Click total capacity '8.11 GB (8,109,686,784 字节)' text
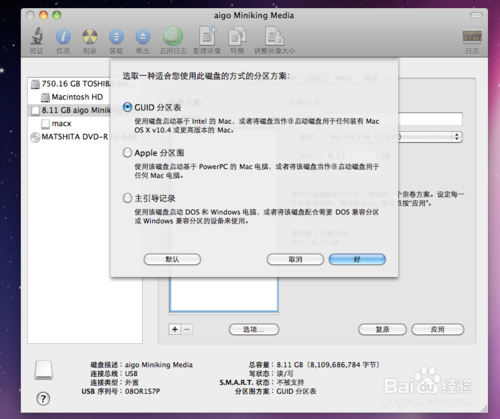This screenshot has height=419, width=500. click(x=328, y=365)
